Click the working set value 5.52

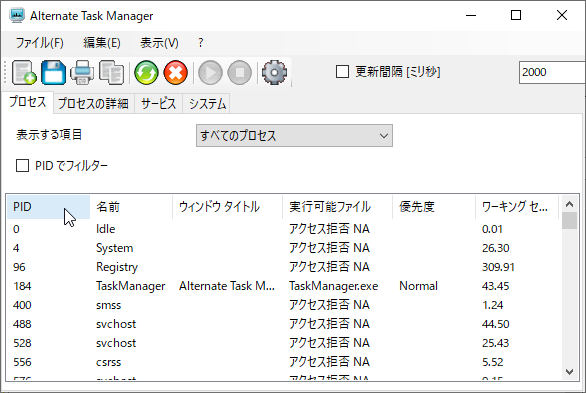click(x=493, y=362)
